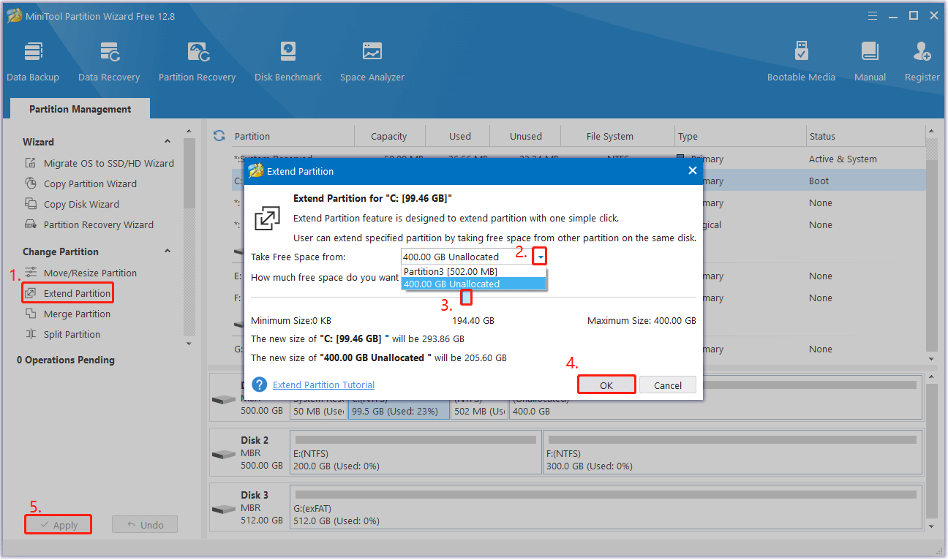
Task: Launch the Partition Recovery Wizard
Action: coord(89,224)
